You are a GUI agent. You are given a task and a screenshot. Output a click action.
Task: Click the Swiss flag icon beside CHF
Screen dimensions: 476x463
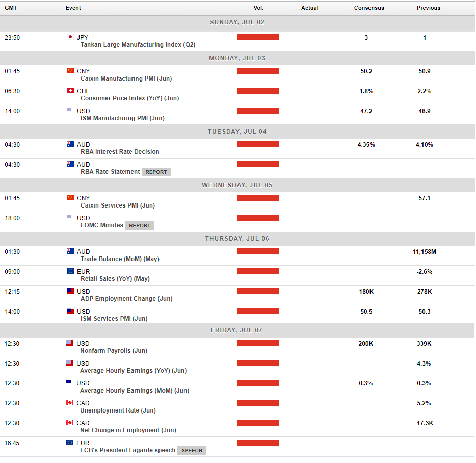pos(70,91)
